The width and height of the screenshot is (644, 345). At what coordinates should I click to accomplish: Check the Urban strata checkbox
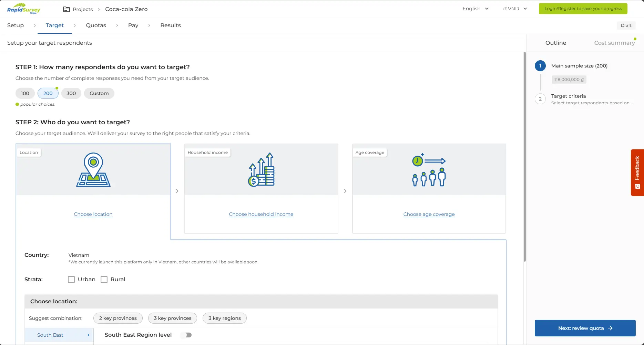(71, 280)
